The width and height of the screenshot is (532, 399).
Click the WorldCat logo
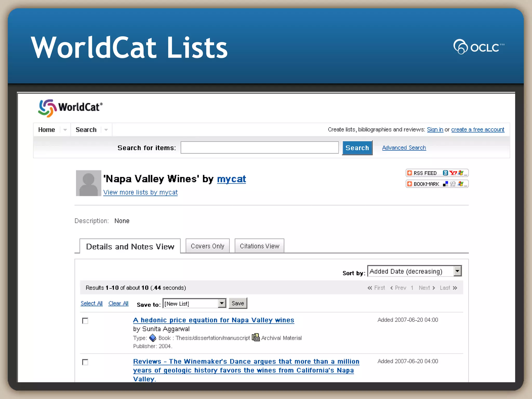click(x=70, y=108)
